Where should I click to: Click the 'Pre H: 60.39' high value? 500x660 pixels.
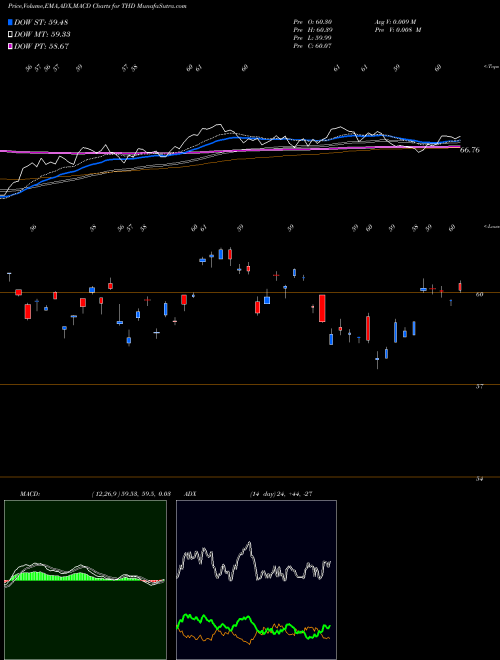tap(313, 30)
